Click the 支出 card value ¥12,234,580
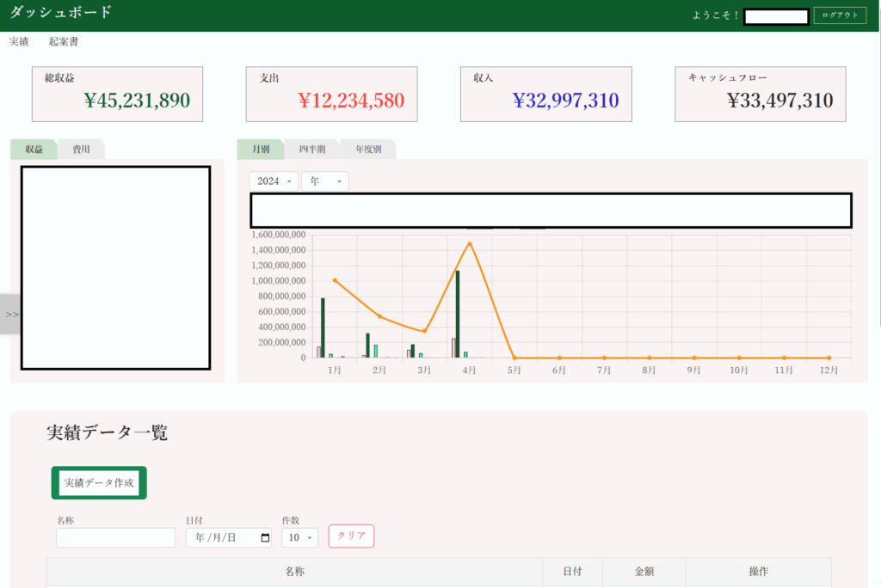881x588 pixels. click(x=351, y=101)
